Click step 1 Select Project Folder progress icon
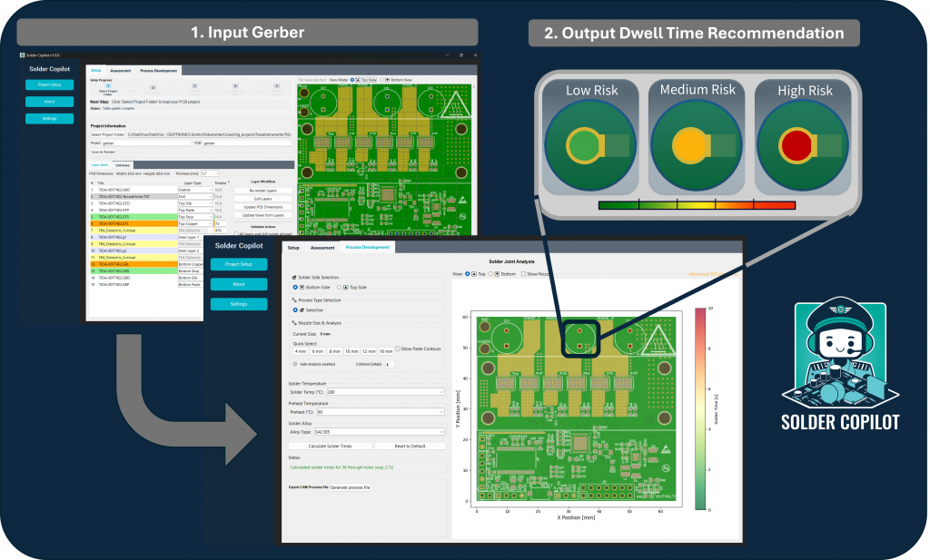The image size is (930, 560). (107, 86)
